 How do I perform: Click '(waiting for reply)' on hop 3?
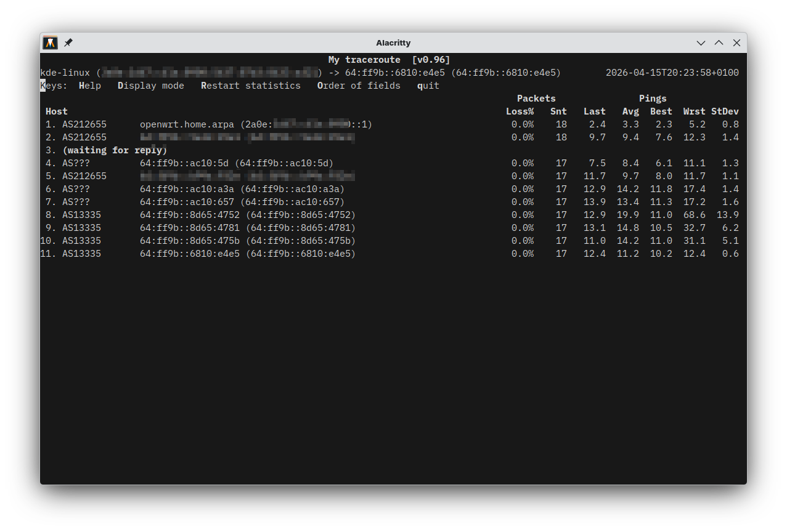click(115, 150)
